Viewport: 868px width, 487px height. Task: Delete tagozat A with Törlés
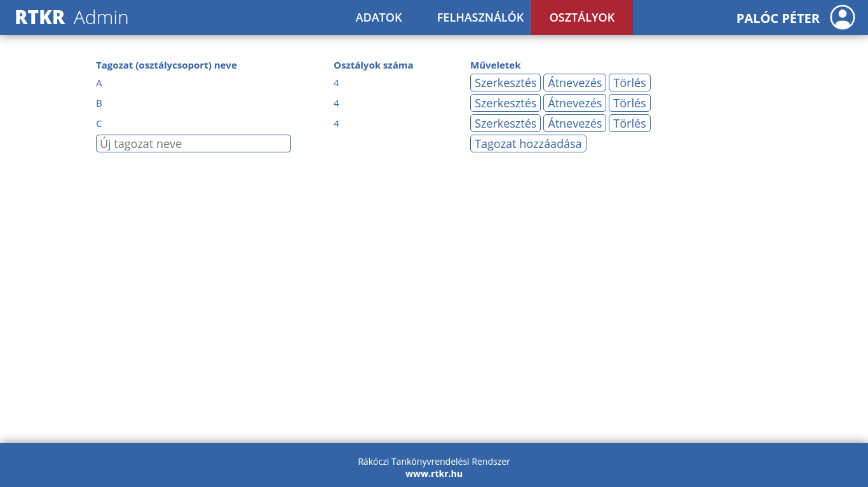pyautogui.click(x=629, y=83)
